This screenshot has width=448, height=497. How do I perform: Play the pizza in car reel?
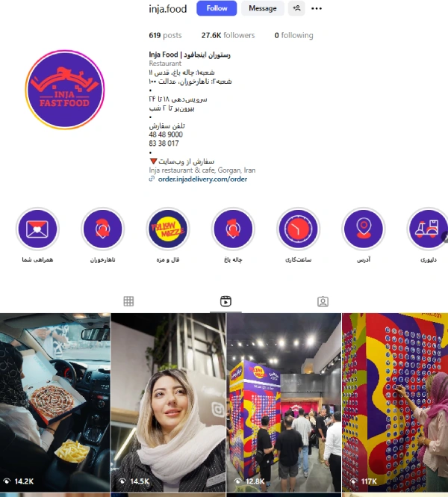coord(55,403)
